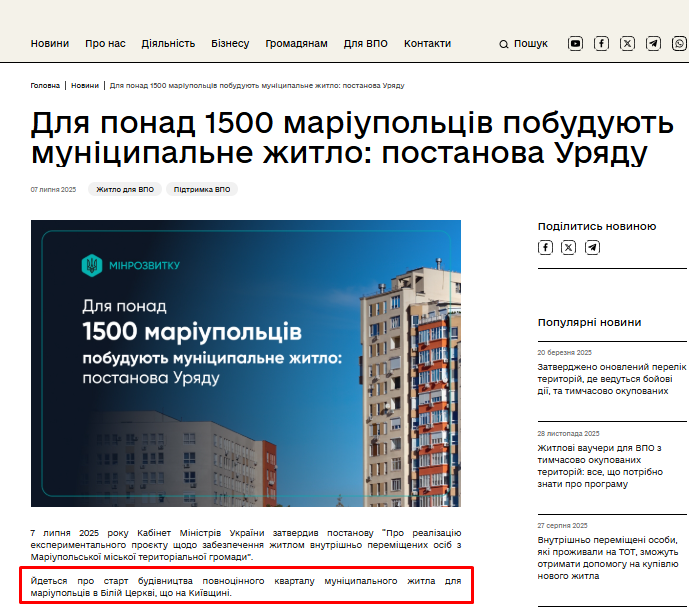This screenshot has width=689, height=610.
Task: Open the Facebook icon in header
Action: pyautogui.click(x=601, y=44)
